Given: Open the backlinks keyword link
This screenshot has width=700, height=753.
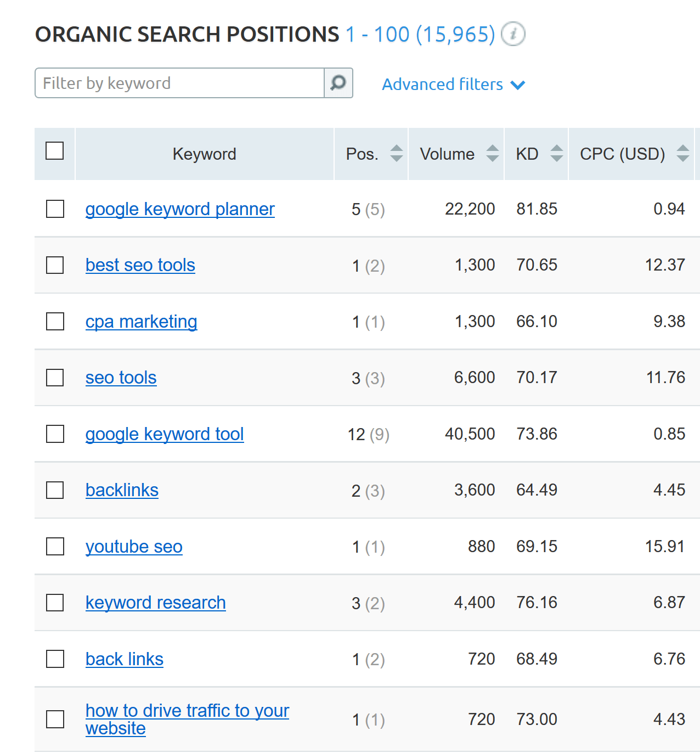Looking at the screenshot, I should [x=122, y=490].
